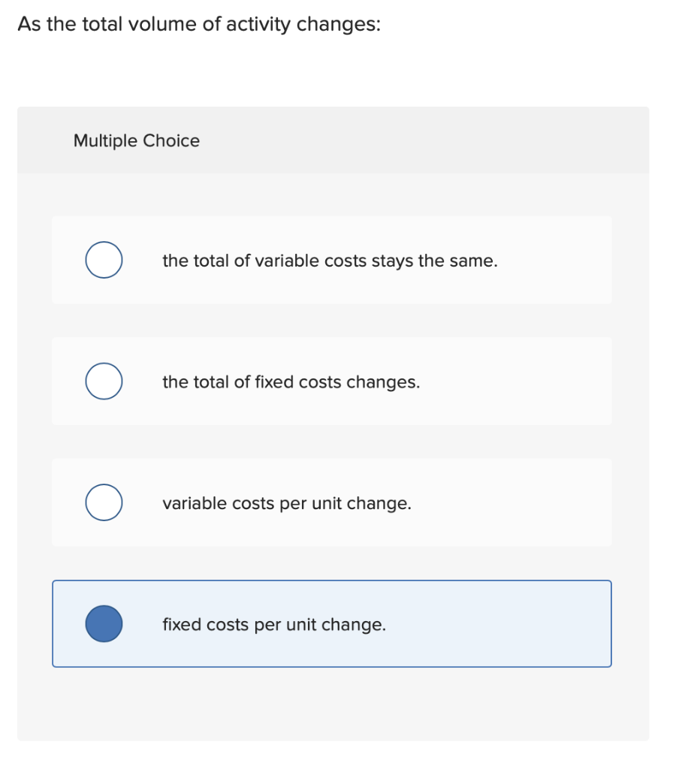Select radio button beside 'the total of fixed costs changes'
This screenshot has width=700, height=769.
(104, 381)
